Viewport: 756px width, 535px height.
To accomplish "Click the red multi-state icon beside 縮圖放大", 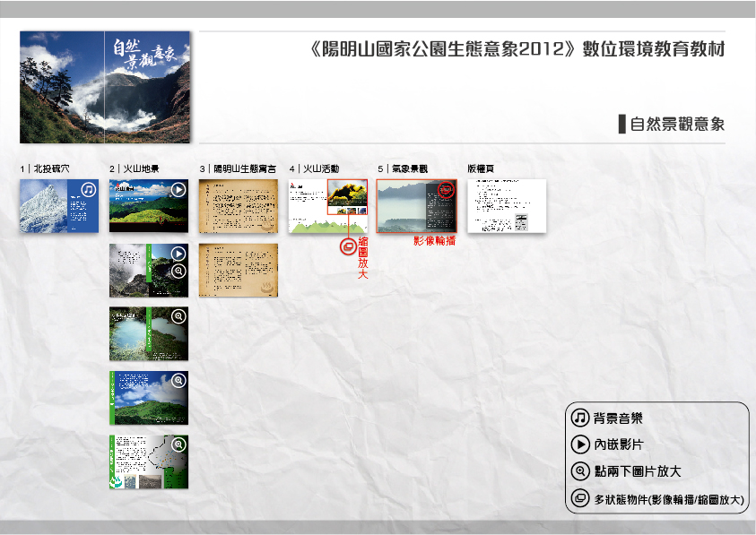I will pos(348,246).
